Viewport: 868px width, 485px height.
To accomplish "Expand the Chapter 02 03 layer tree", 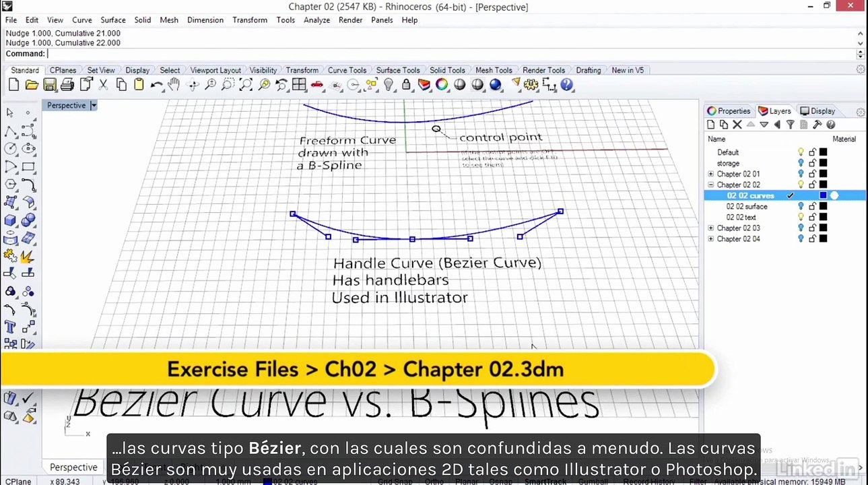I will click(x=711, y=228).
